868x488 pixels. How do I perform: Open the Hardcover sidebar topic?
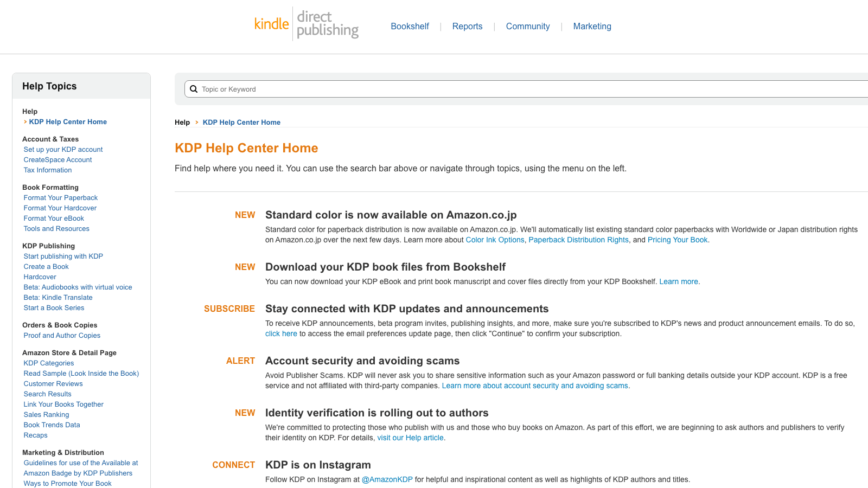pos(40,277)
